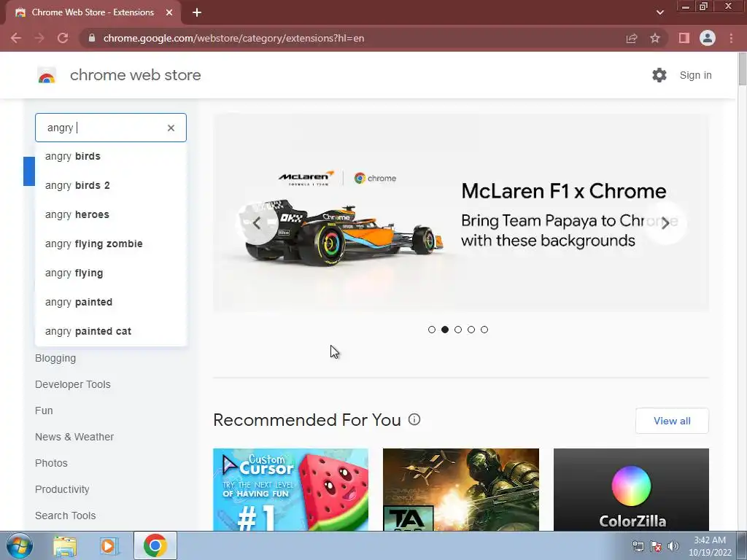747x560 pixels.
Task: Select suggestion angry birds
Action: point(111,156)
